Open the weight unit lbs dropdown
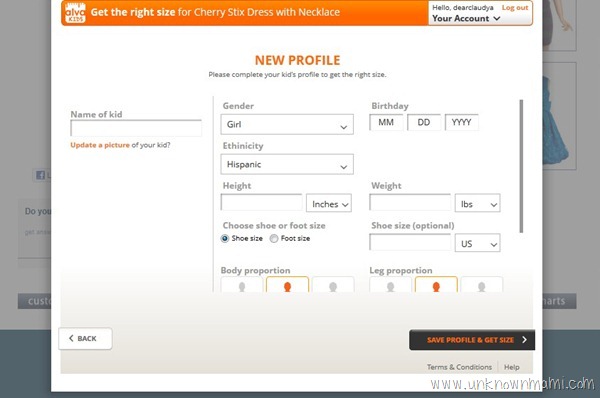 pyautogui.click(x=478, y=203)
